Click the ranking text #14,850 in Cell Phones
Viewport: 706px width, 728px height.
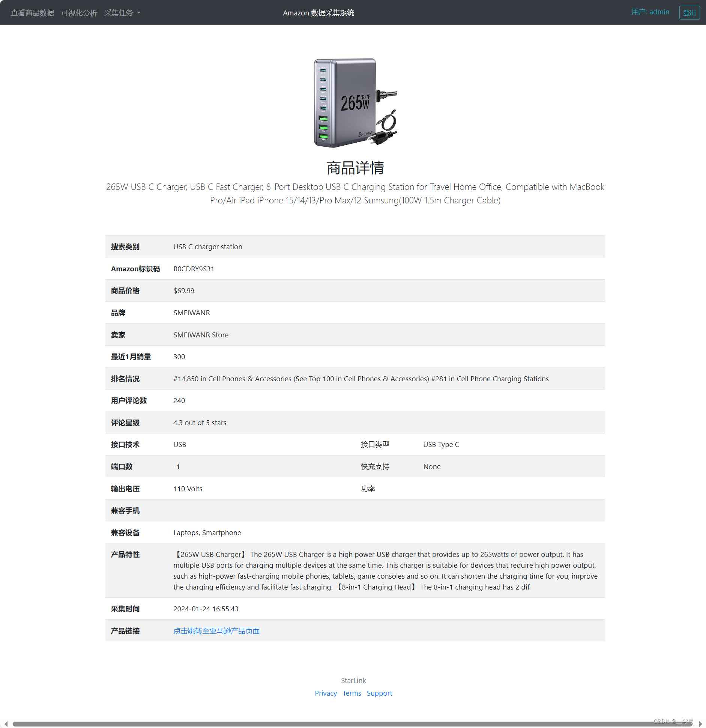361,379
